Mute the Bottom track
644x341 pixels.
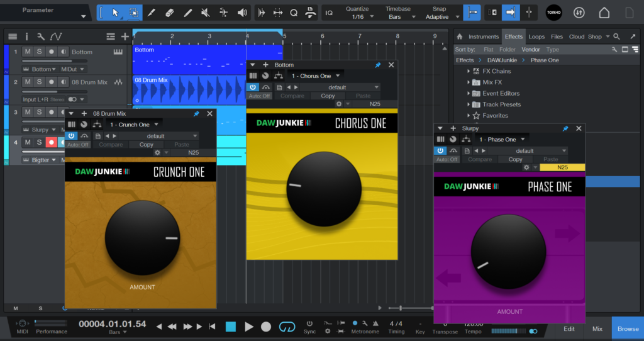pos(28,52)
